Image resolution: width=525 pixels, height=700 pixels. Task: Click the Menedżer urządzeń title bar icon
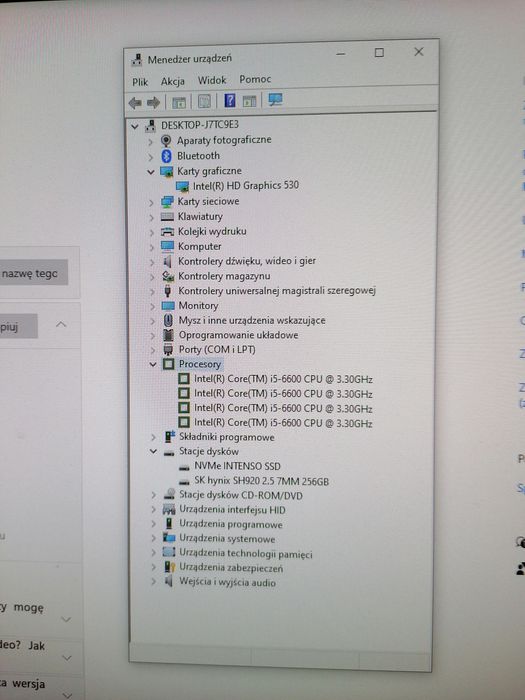[137, 60]
